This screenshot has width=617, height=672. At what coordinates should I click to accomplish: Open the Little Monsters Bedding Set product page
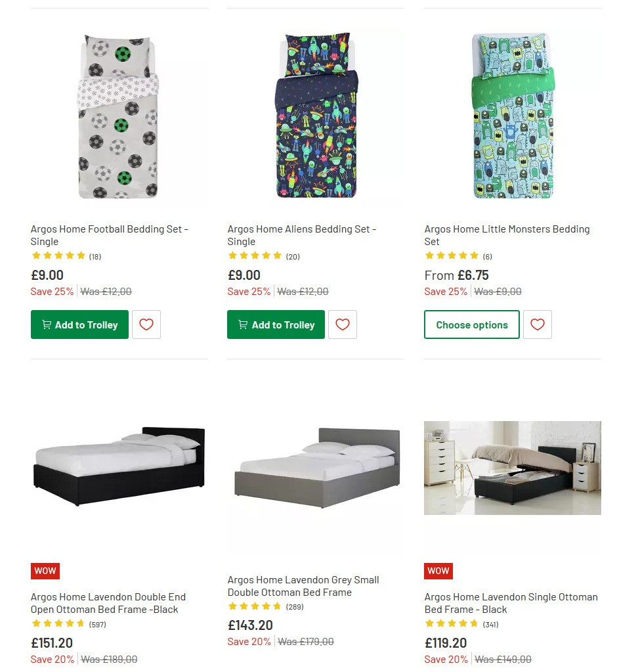click(507, 235)
